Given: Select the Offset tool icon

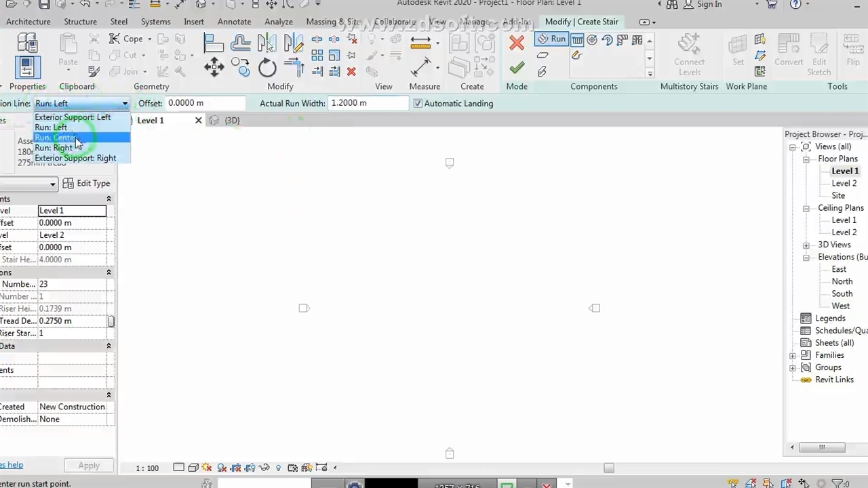Looking at the screenshot, I should pyautogui.click(x=240, y=43).
